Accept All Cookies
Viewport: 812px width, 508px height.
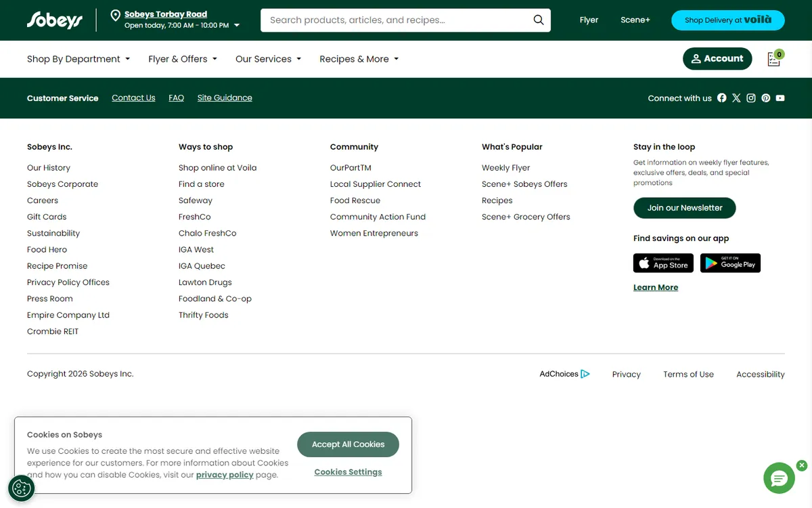348,444
